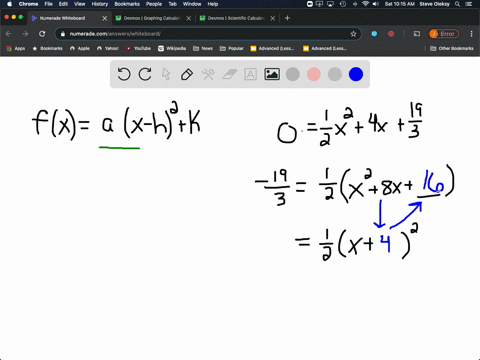The image size is (480, 360).
Task: Open the Yahoo! bookmark
Action: coord(108,48)
